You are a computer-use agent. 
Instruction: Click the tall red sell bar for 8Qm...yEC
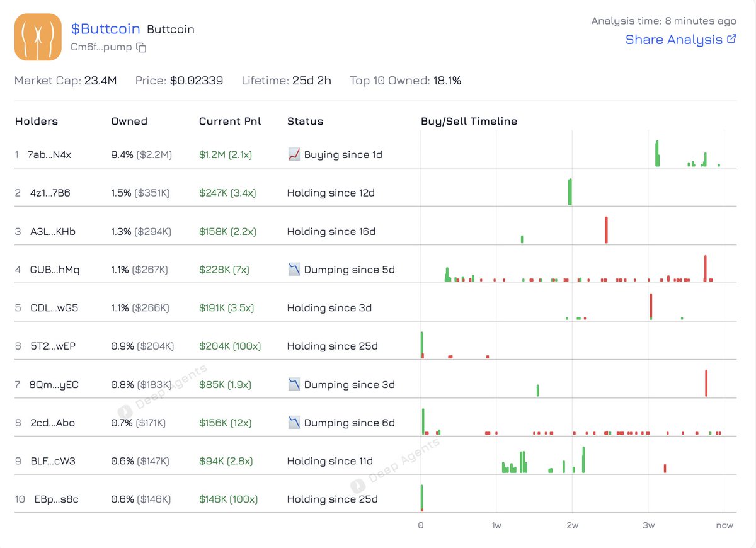707,383
